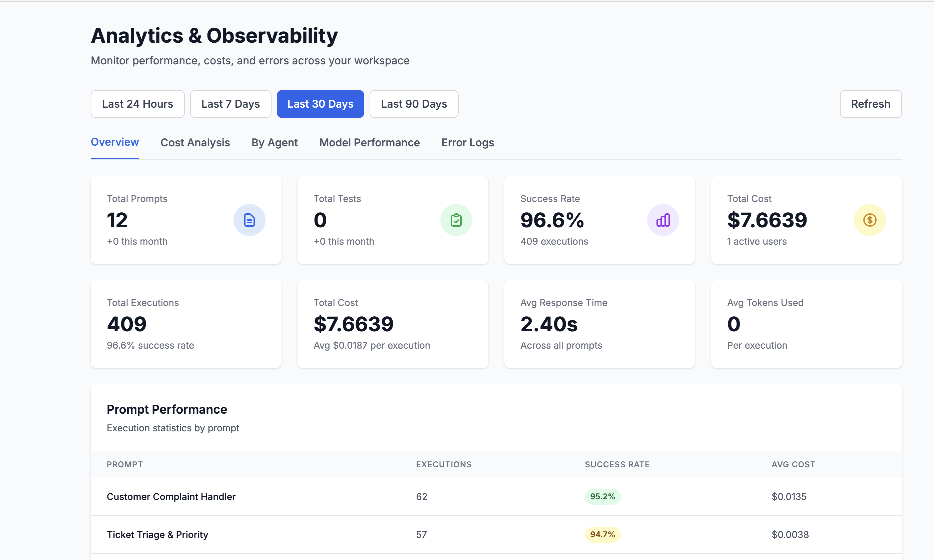Click the document icon on Total Prompts card
This screenshot has height=560, width=934.
click(250, 220)
